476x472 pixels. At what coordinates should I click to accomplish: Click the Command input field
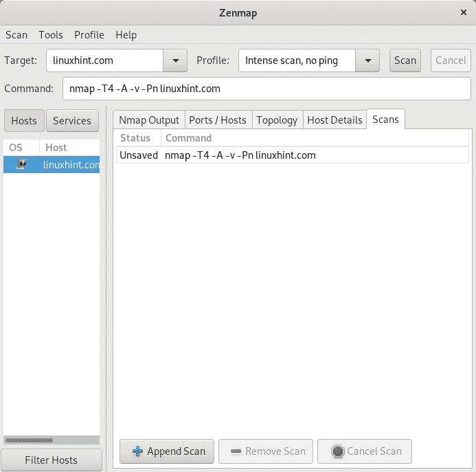pos(267,89)
